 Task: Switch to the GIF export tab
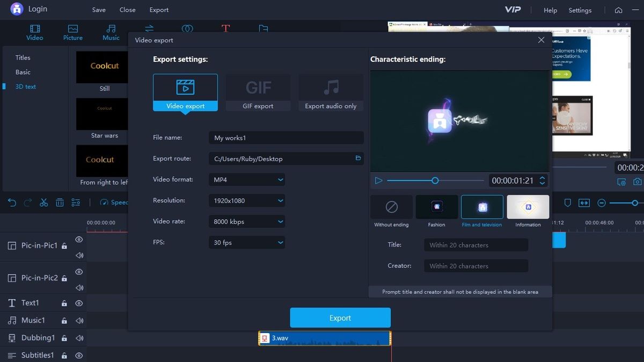(x=258, y=91)
